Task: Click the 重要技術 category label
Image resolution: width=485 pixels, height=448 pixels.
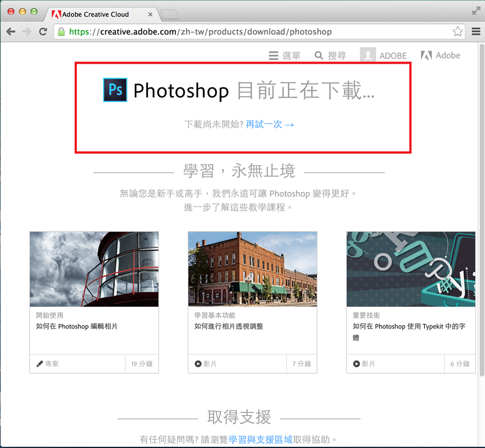Action: (366, 315)
